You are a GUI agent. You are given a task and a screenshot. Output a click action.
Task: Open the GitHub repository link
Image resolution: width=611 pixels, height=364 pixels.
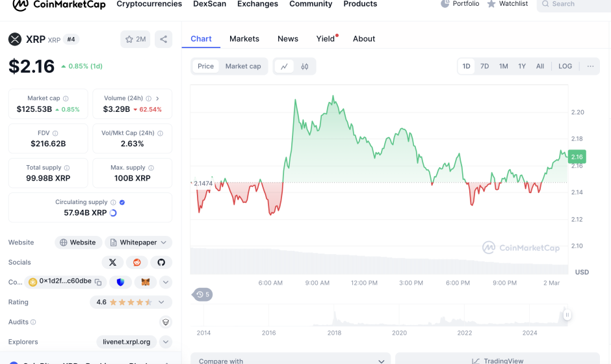click(161, 263)
